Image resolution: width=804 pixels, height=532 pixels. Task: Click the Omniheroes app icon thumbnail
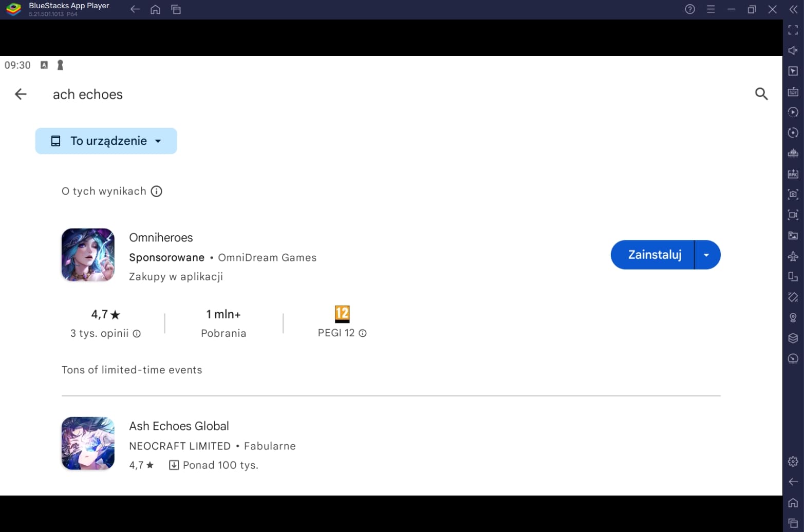click(88, 255)
